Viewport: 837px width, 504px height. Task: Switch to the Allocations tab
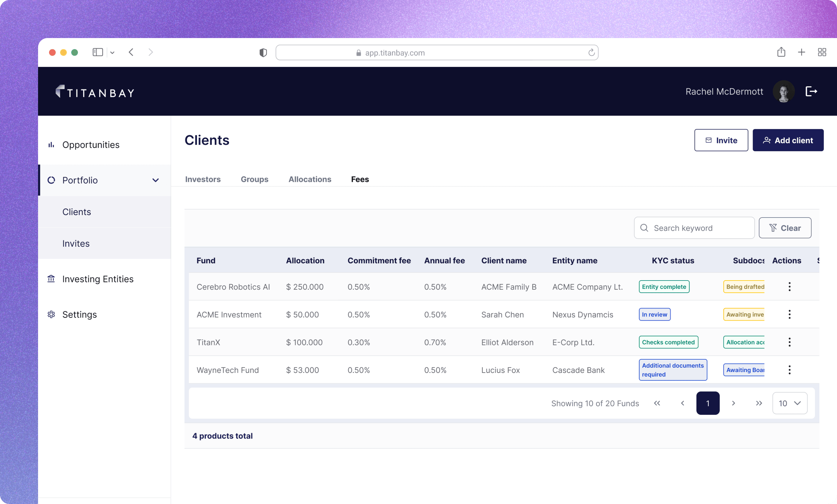point(309,179)
